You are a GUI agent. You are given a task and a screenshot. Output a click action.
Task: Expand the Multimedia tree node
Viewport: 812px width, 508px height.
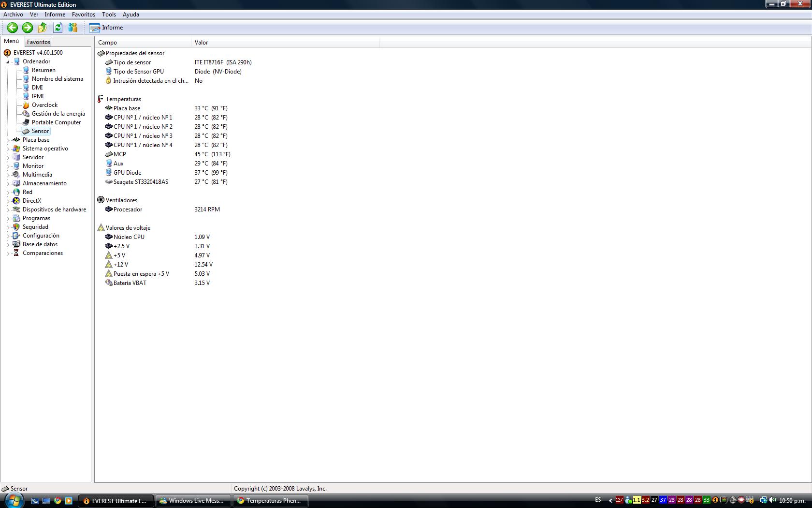[x=8, y=175]
